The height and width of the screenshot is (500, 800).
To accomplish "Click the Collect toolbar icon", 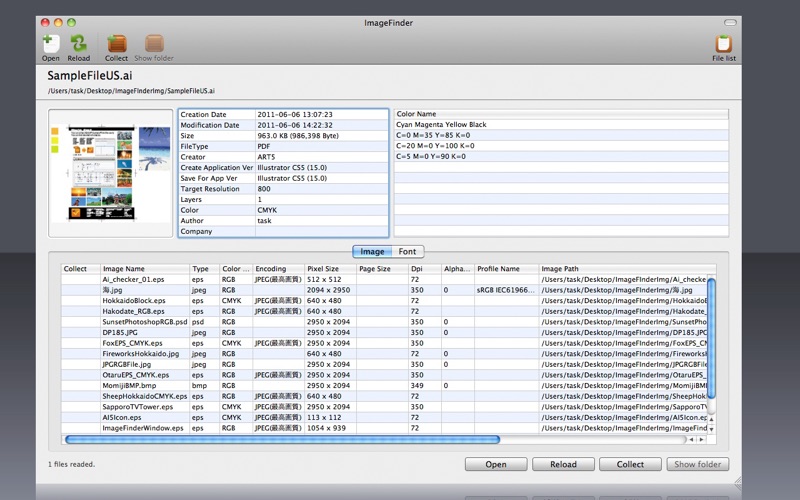I will (x=116, y=47).
